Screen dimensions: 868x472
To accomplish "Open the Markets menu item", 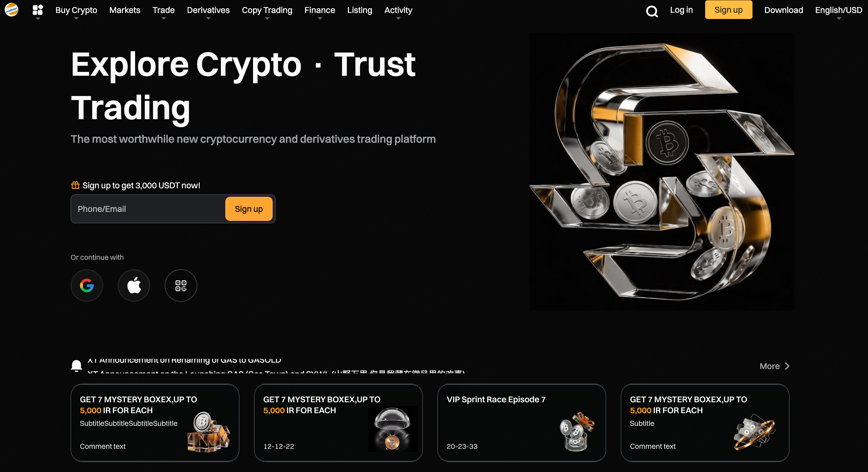I will click(125, 10).
